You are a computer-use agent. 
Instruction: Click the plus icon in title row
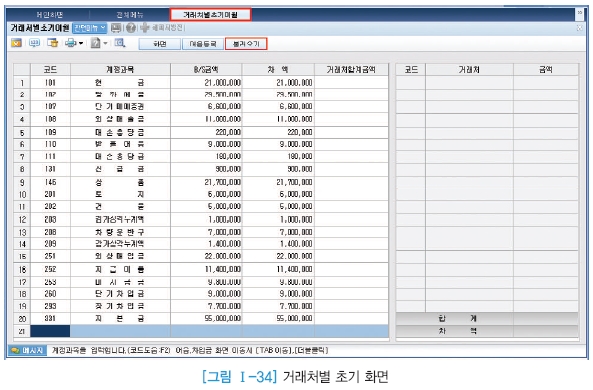click(145, 28)
